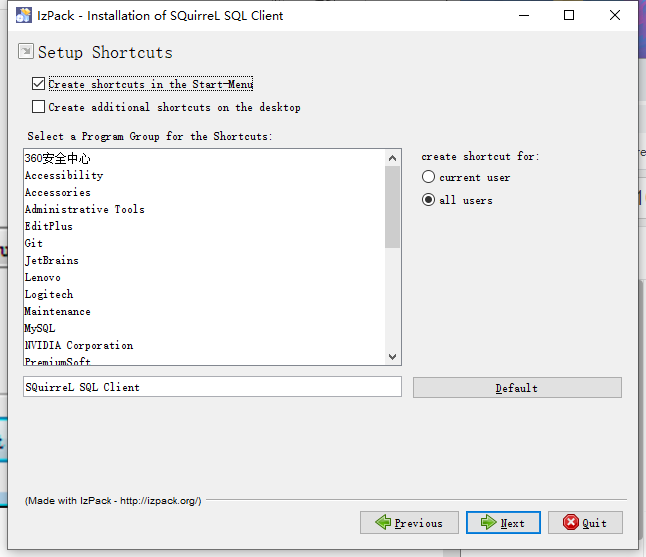Select Accessibility in program group list
646x557 pixels.
(204, 175)
